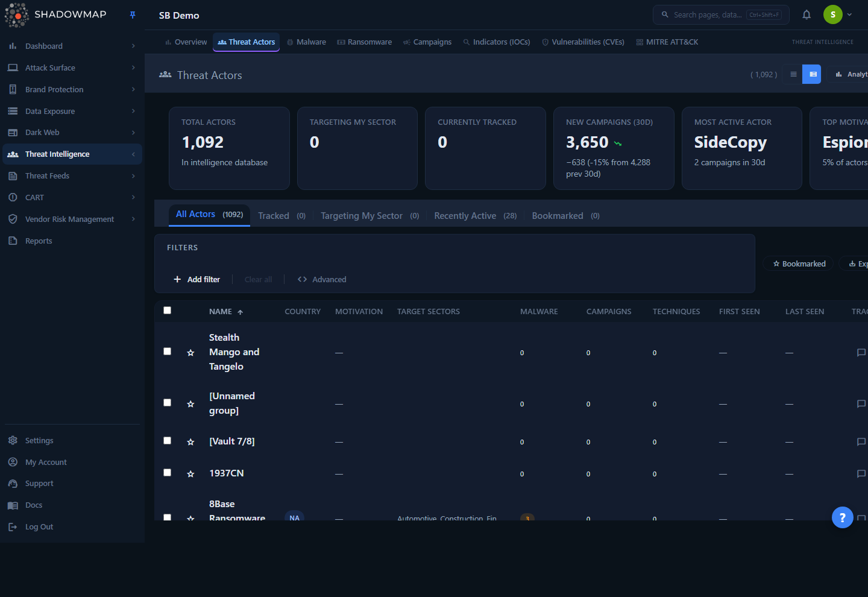Screen dimensions: 868x597
Task: Expand the Dashboard chevron
Action: [133, 46]
